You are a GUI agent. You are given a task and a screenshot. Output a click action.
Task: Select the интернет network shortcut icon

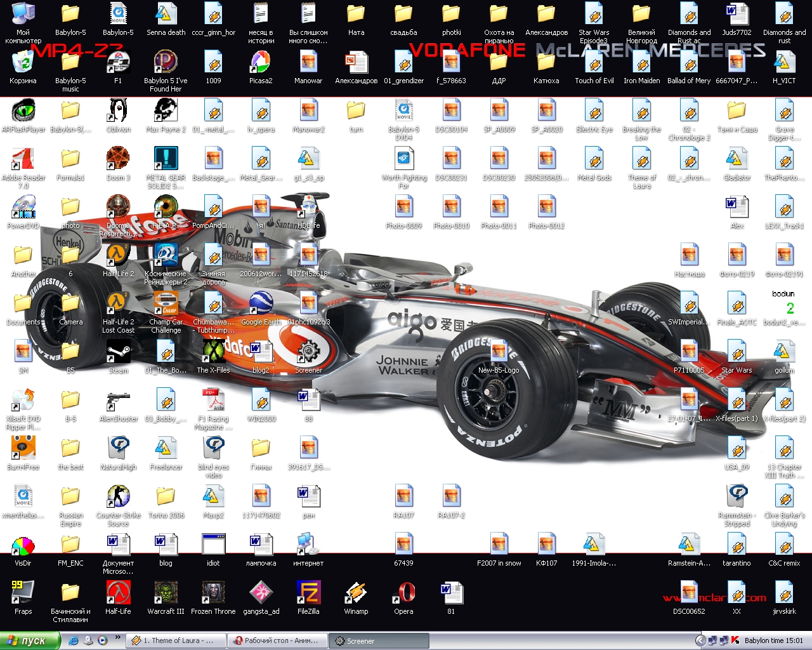click(x=308, y=550)
